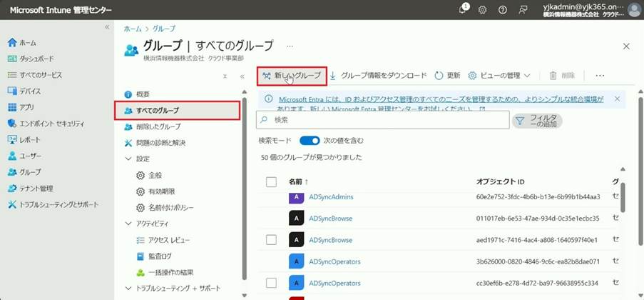Image resolution: width=644 pixels, height=300 pixels.
Task: Open グループ in left navigation
Action: point(24,172)
